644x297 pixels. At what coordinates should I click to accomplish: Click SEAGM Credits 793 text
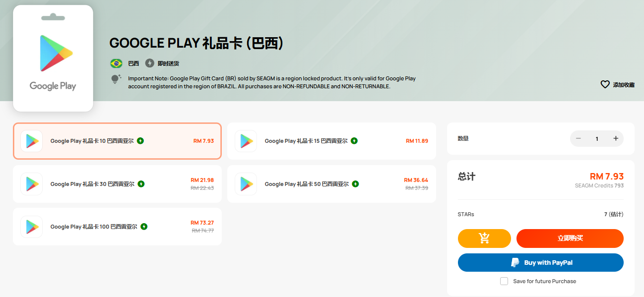[x=599, y=185]
